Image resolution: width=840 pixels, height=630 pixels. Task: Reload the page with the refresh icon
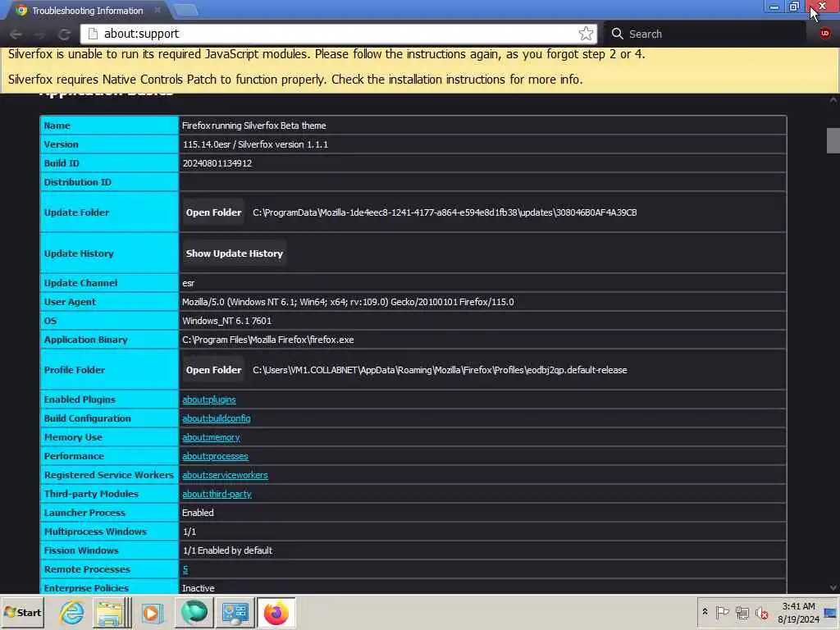tap(64, 34)
